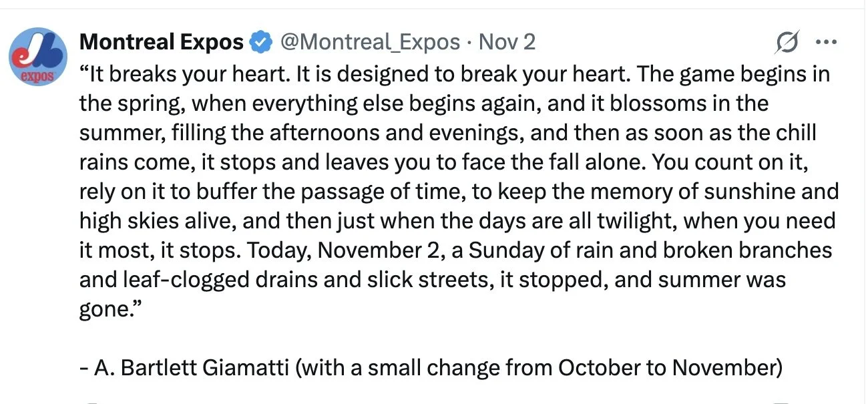Click the A. Bartlett Giamatti attribution line

[x=431, y=367]
